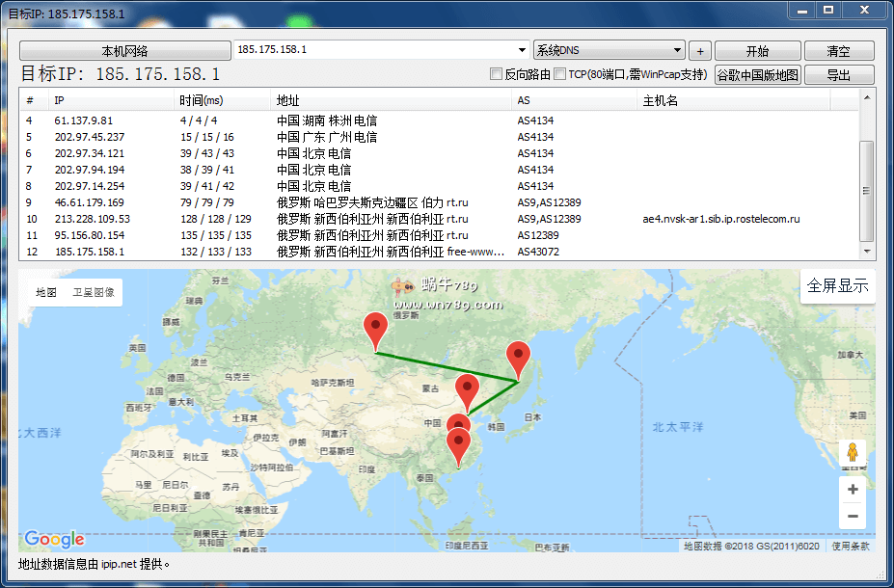Switch map to 地图 view
The height and width of the screenshot is (588, 894).
click(46, 292)
